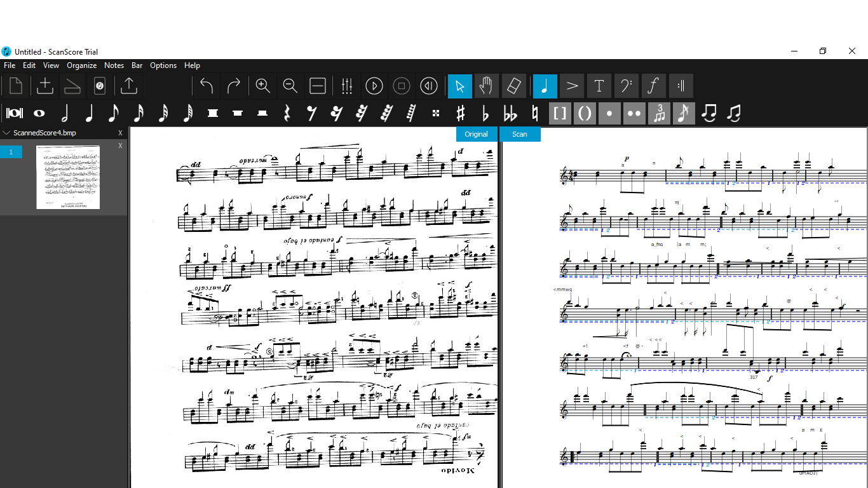Toggle the triplet tuplet button
This screenshot has height=488, width=868.
[659, 113]
